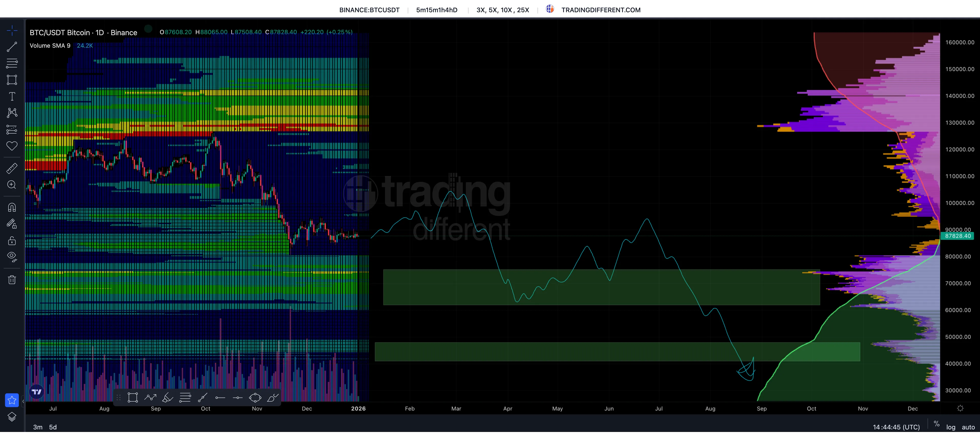
Task: Switch to 3m date range
Action: tap(38, 427)
